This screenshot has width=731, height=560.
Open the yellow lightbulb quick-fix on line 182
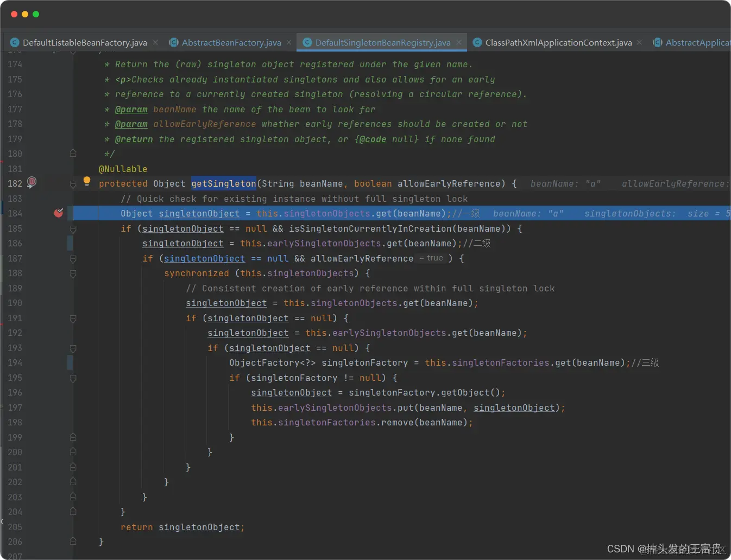pyautogui.click(x=87, y=181)
